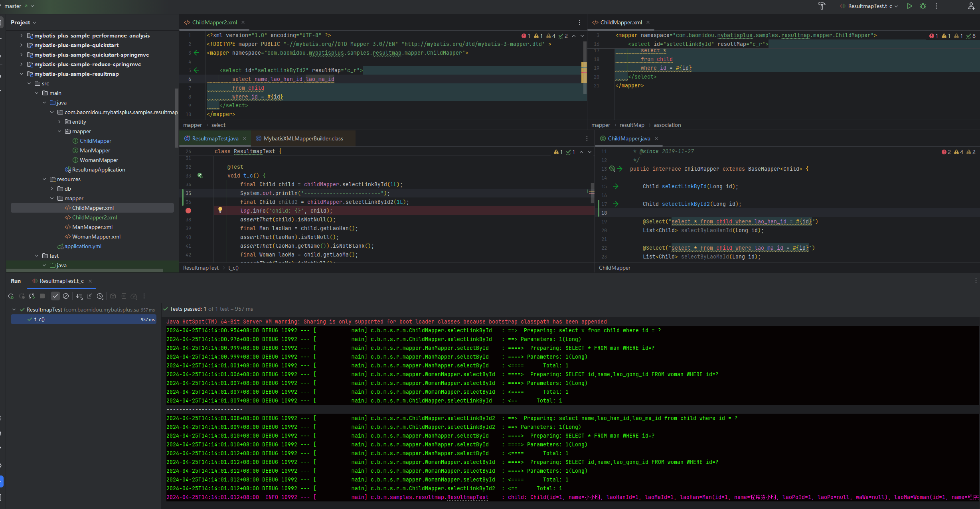This screenshot has height=509, width=980.
Task: Remove red breakpoint at log.info line
Action: coord(188,211)
